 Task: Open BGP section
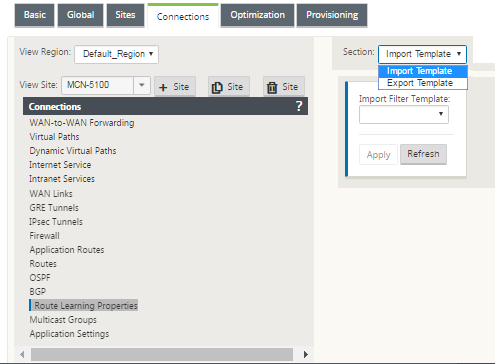[x=38, y=292]
